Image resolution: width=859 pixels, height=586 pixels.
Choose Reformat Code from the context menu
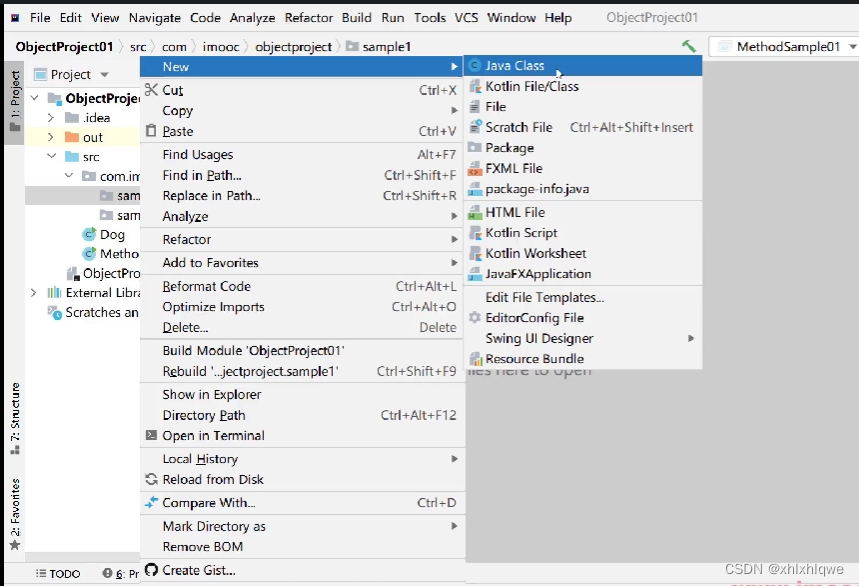(x=302, y=286)
